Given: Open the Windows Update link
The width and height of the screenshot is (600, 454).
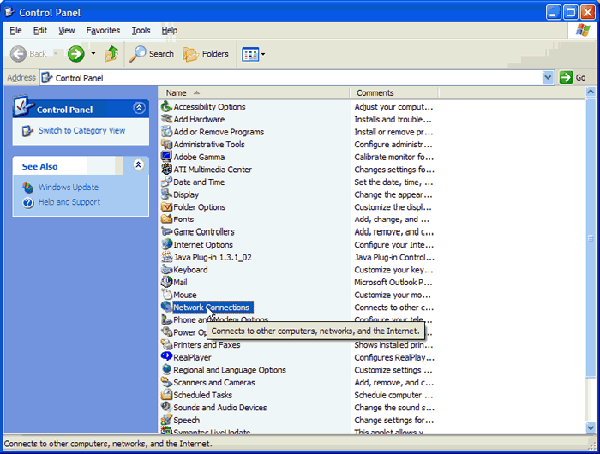Looking at the screenshot, I should (69, 188).
